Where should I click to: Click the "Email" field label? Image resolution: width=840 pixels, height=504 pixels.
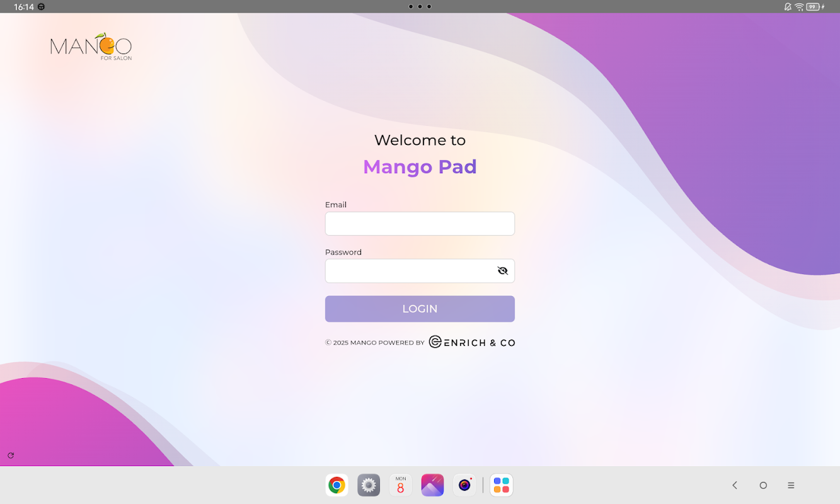coord(336,205)
